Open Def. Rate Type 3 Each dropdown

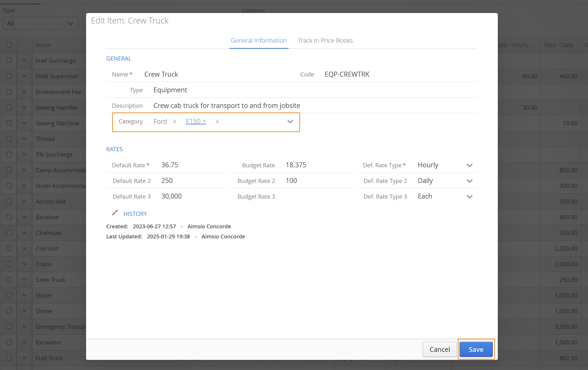[469, 197]
